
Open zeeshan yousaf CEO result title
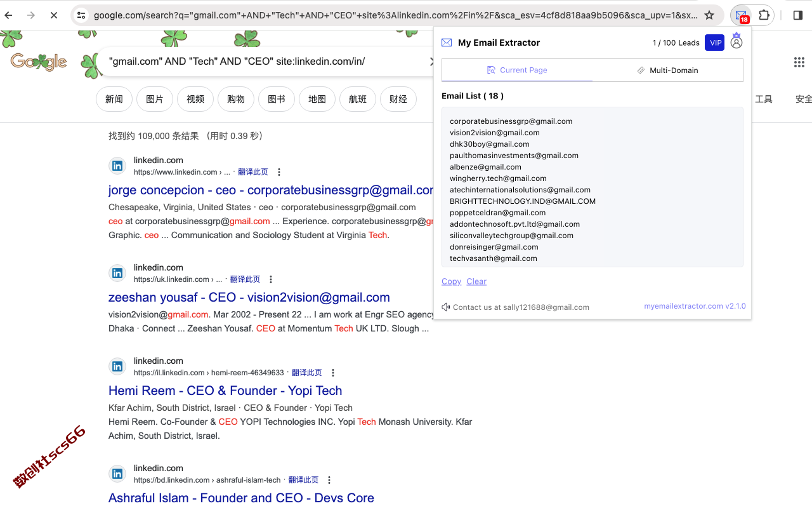pyautogui.click(x=249, y=297)
